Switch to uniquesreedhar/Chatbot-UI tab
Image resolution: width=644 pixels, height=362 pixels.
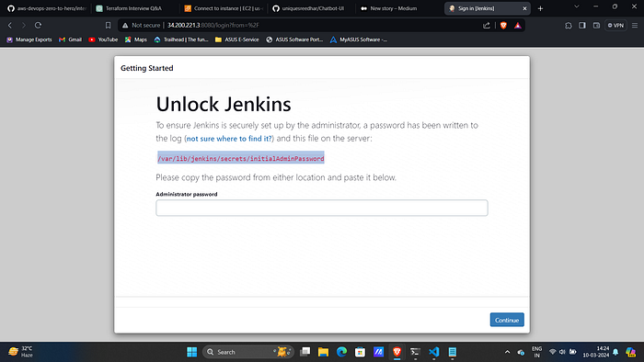pos(312,8)
